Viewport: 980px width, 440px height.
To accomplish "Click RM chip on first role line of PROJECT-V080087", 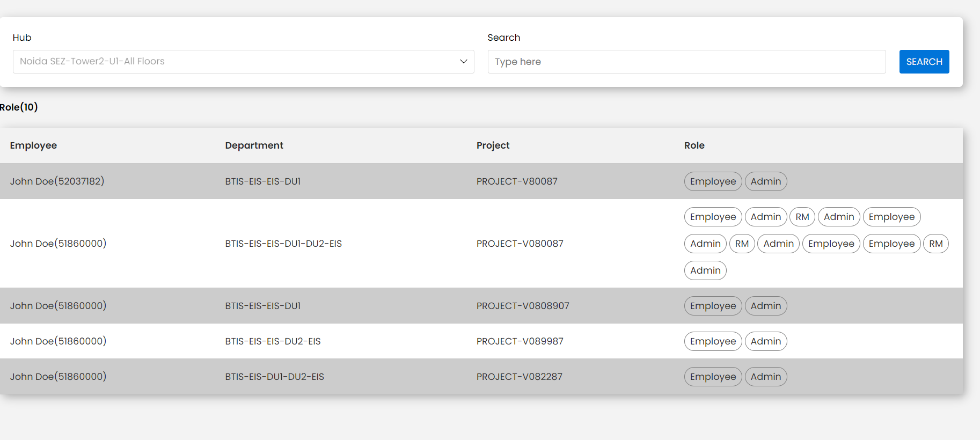I will tap(802, 217).
